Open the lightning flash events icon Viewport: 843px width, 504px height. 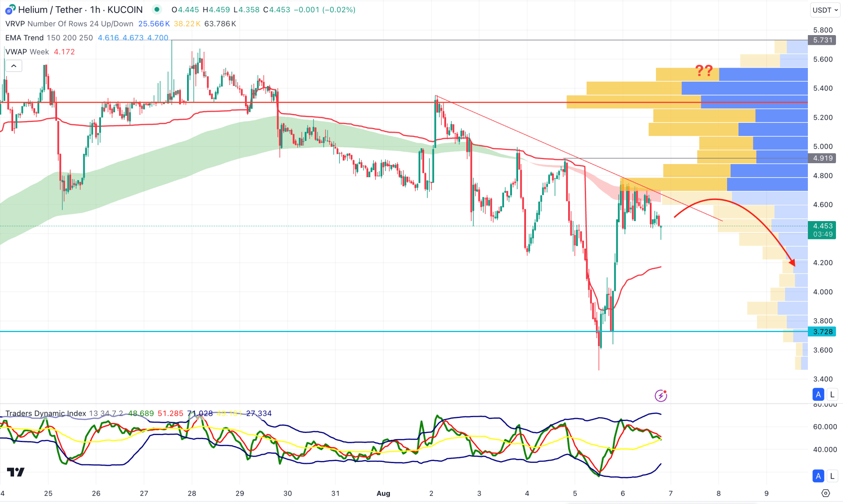point(661,396)
